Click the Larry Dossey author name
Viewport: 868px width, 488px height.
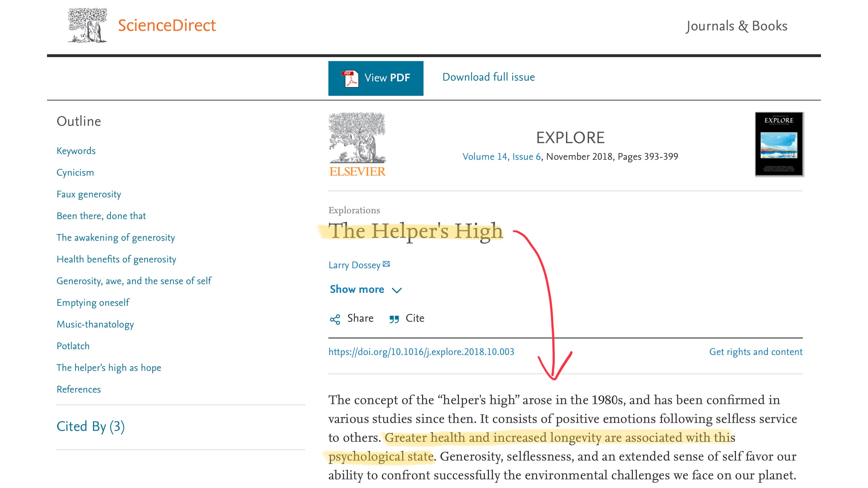point(354,265)
